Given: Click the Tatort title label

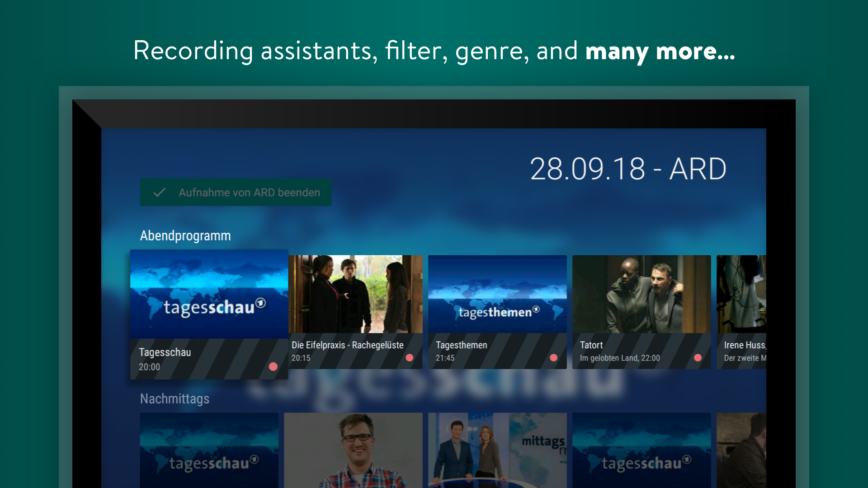Looking at the screenshot, I should (x=591, y=345).
